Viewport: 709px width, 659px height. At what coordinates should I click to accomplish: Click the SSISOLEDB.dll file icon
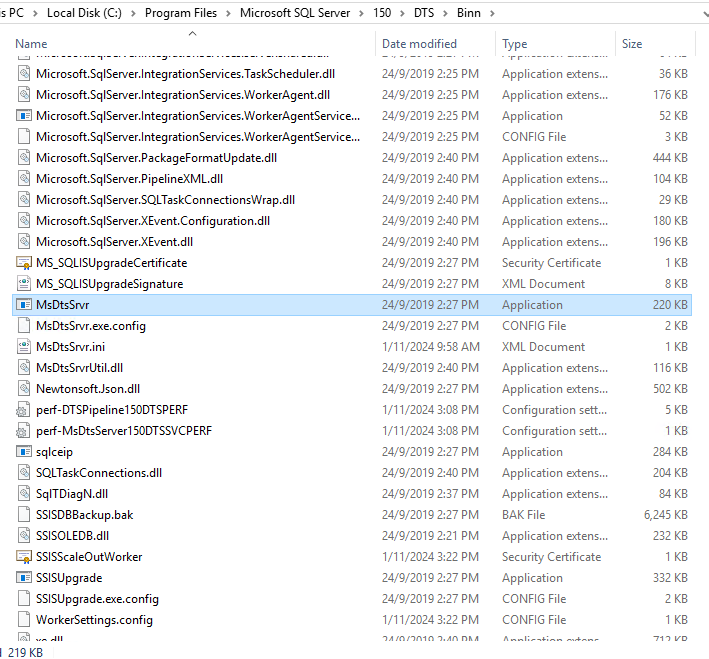24,536
